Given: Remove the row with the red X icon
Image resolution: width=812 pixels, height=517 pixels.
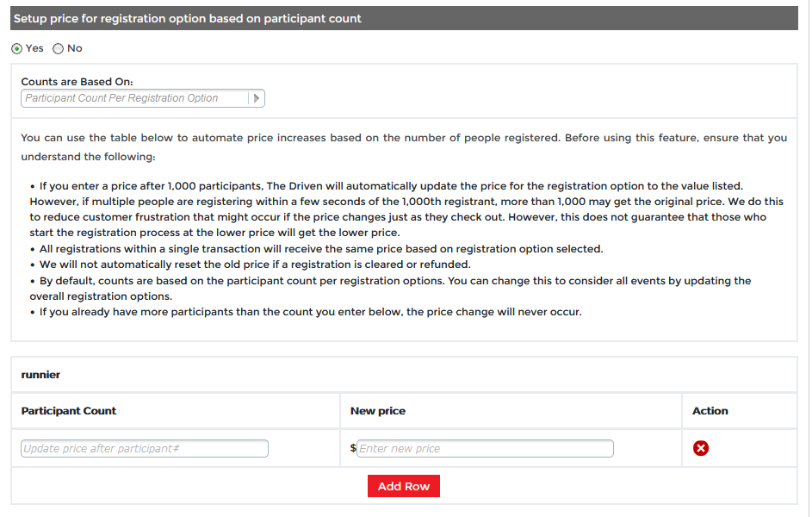Looking at the screenshot, I should pos(701,448).
